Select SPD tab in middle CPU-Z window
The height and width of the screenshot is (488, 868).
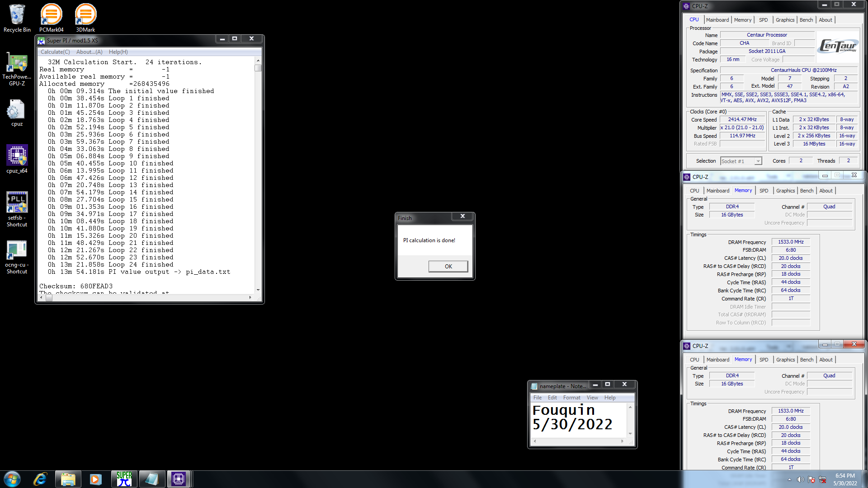(764, 191)
